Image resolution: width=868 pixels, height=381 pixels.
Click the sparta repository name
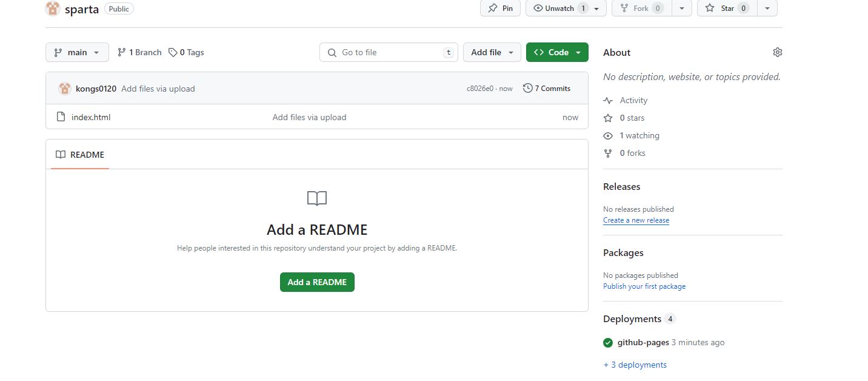pyautogui.click(x=81, y=8)
